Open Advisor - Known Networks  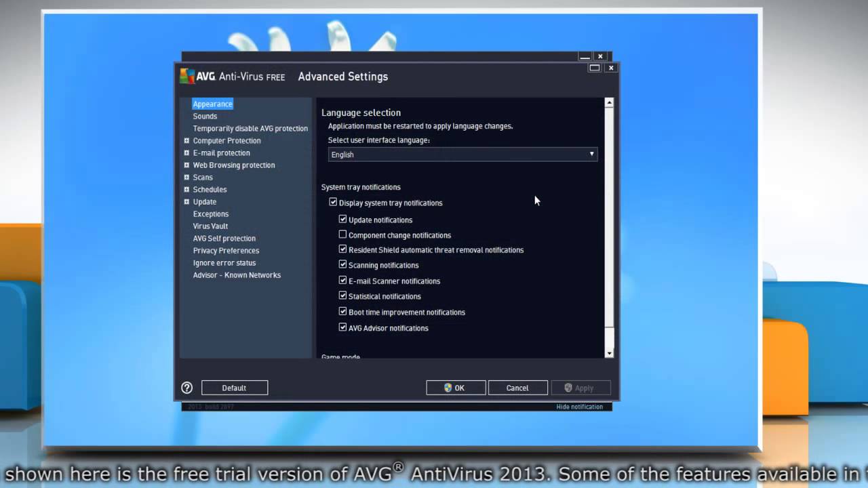pos(237,274)
